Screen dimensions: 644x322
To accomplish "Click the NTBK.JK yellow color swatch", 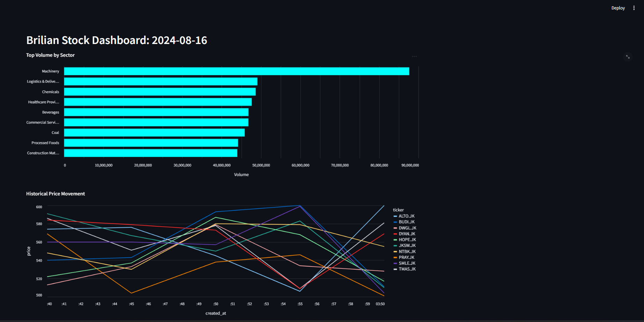I will click(395, 251).
